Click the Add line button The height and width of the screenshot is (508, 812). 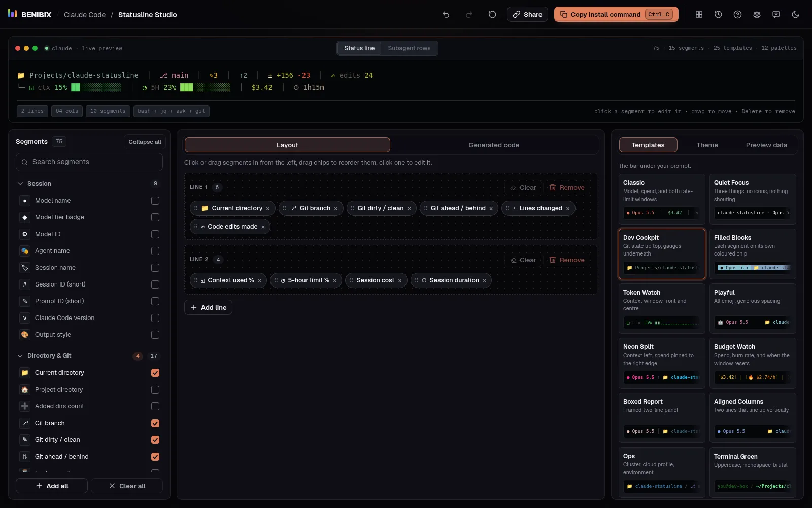point(208,307)
